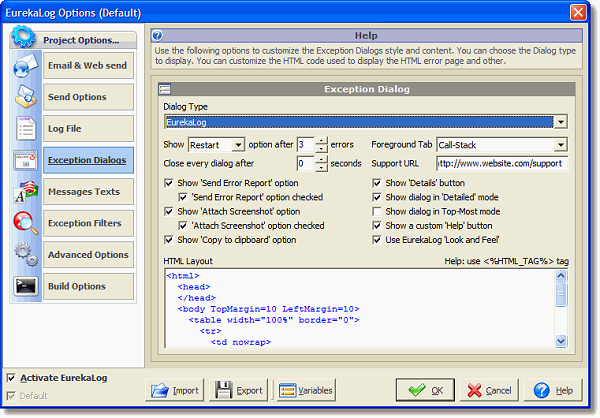Close the EurekaLog Options window
The image size is (600, 418).
tap(578, 12)
